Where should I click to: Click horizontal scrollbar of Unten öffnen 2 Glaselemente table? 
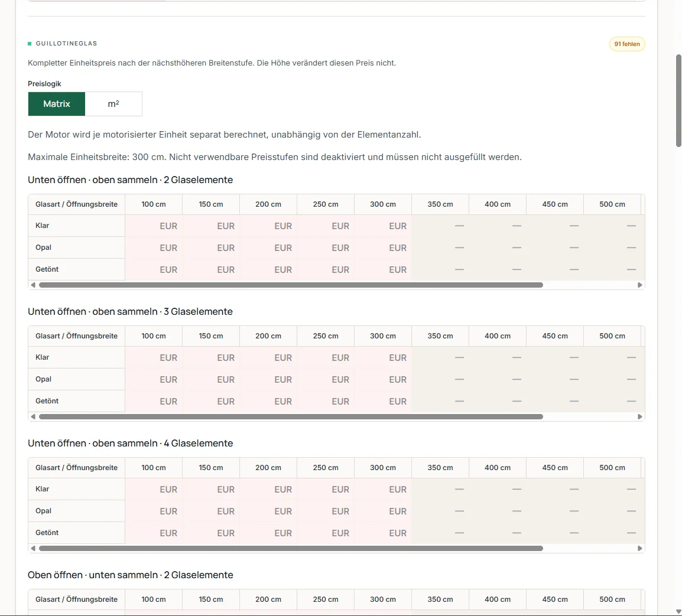tap(291, 285)
